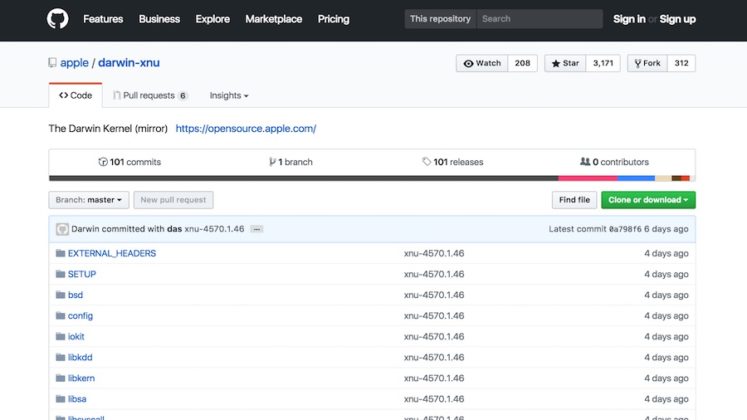This screenshot has height=420, width=747.
Task: View the 1 branch list
Action: (x=291, y=162)
